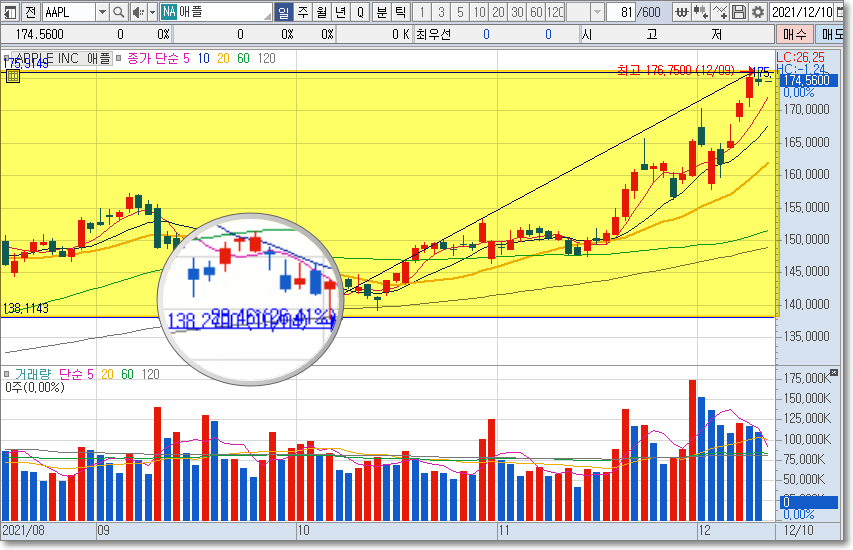This screenshot has width=853, height=550.
Task: Click the speaker sound icon
Action: click(x=139, y=11)
